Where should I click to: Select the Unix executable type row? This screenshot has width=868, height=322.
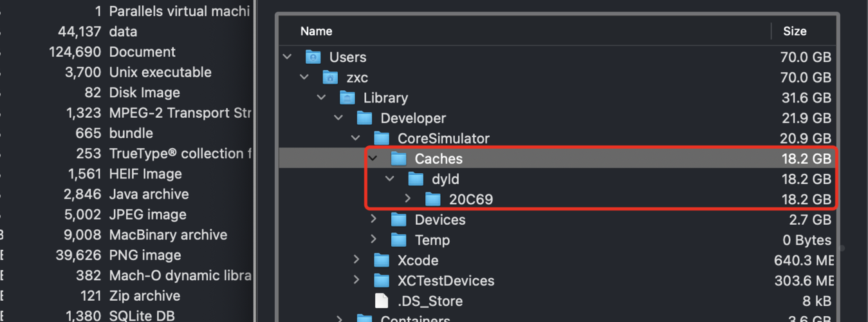click(125, 72)
